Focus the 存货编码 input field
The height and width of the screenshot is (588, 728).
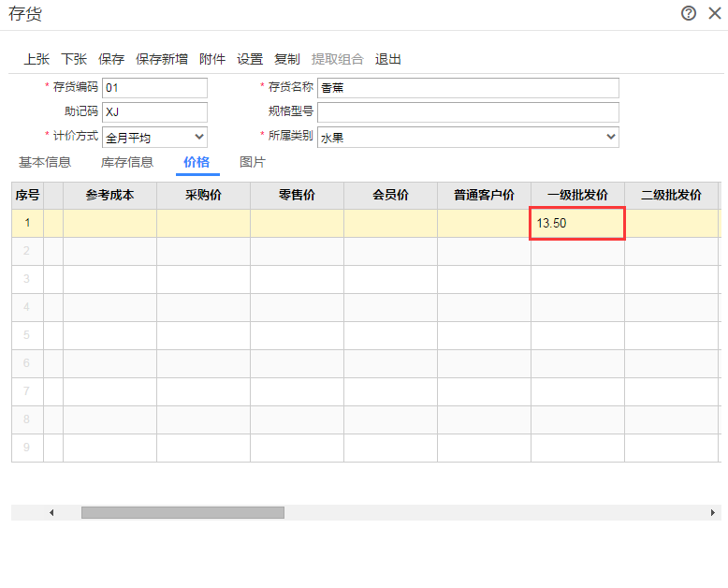pyautogui.click(x=154, y=88)
